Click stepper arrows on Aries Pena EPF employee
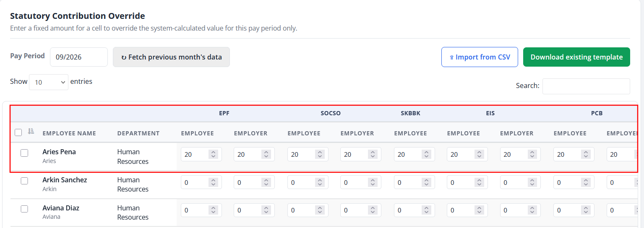This screenshot has height=228, width=644. [x=213, y=154]
